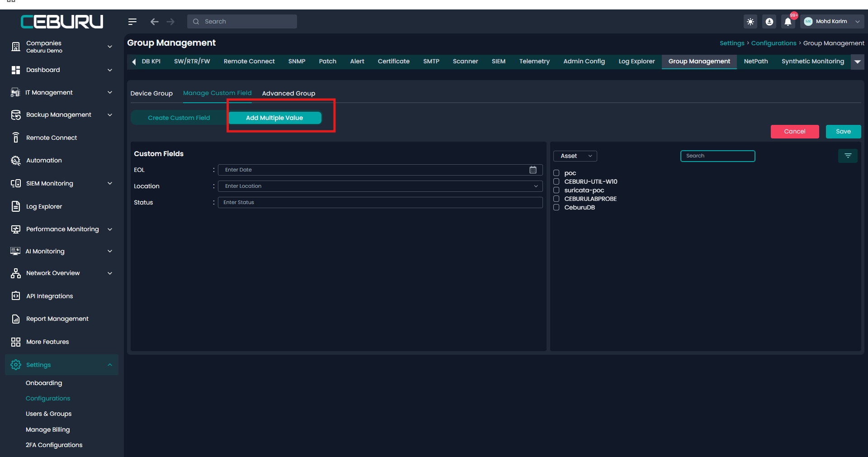Click the Add Multiple Value button
The width and height of the screenshot is (868, 457).
point(274,118)
